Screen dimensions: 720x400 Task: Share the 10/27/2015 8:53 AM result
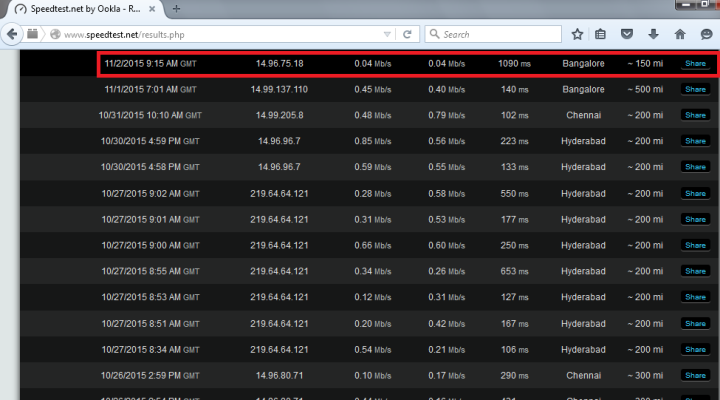(695, 297)
